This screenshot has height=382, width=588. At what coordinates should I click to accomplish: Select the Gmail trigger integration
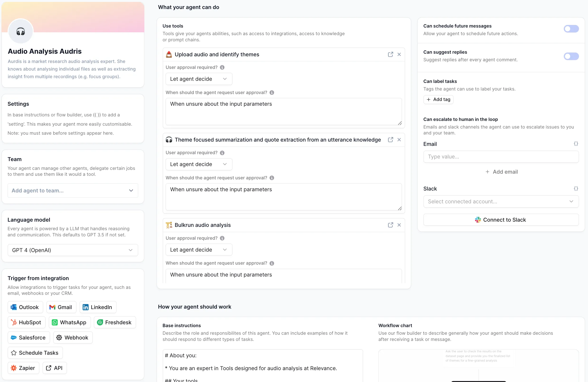(61, 307)
